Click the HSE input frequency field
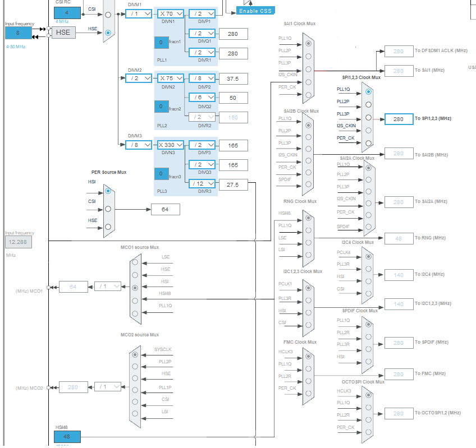The image size is (476, 448). pos(18,33)
